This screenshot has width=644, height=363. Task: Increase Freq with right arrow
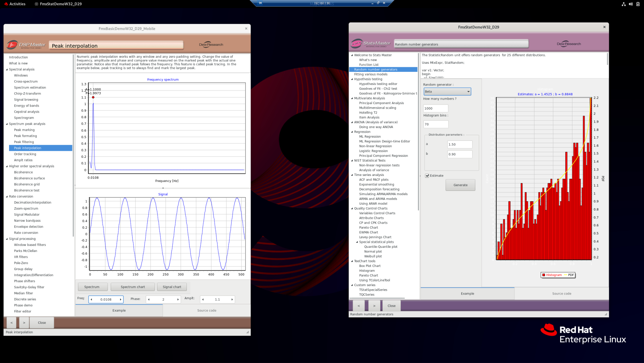point(120,300)
